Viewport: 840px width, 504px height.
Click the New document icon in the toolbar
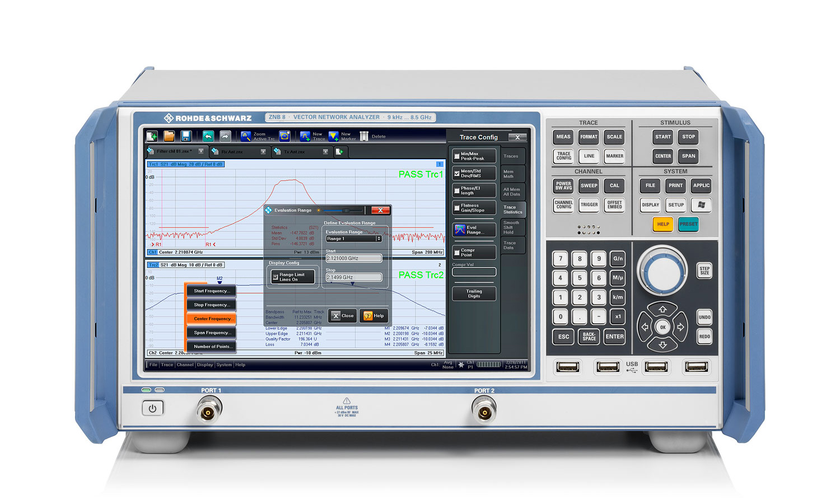(152, 136)
